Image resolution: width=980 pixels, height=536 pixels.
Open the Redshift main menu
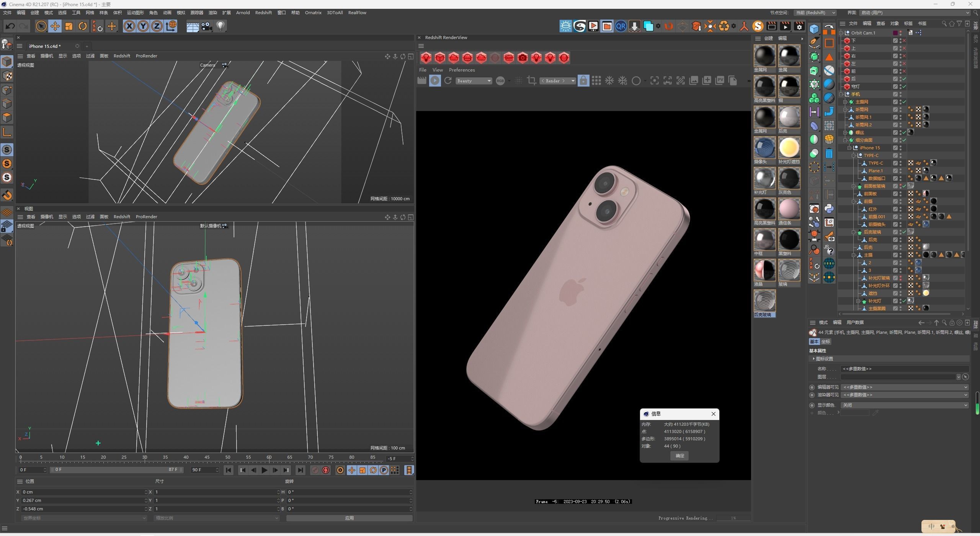(x=263, y=13)
